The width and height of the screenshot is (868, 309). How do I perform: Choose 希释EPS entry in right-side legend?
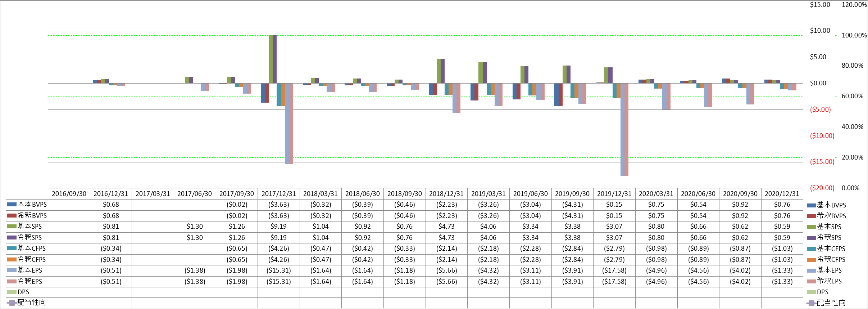coord(824,281)
